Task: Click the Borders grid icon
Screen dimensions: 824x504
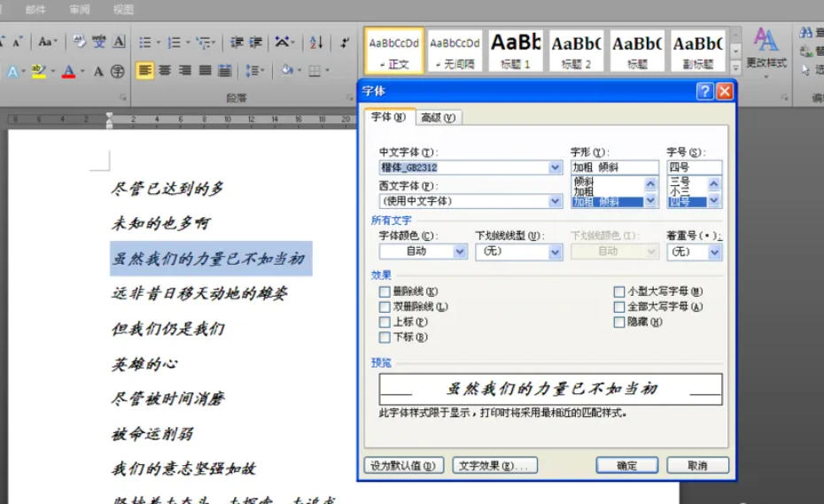Action: point(315,71)
